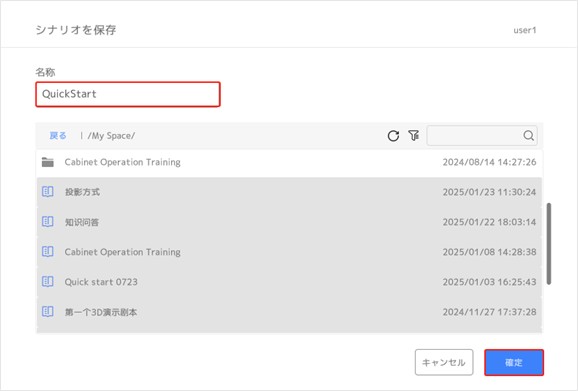Click the file list vertical scrollbar

click(549, 244)
